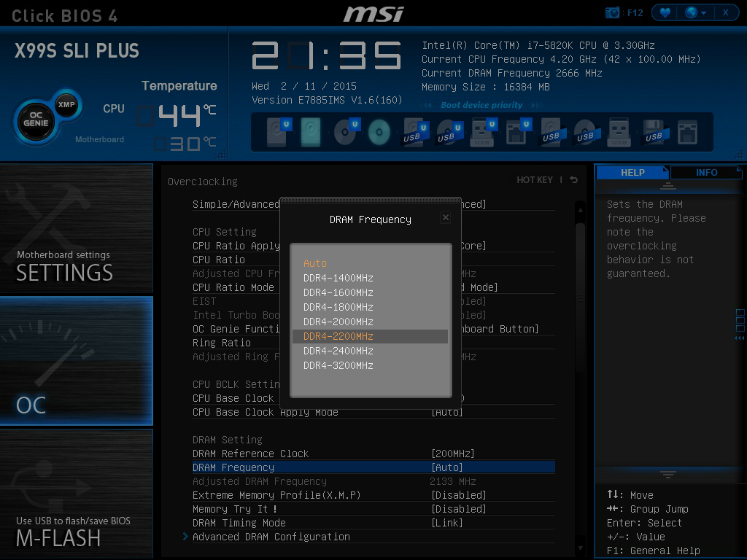Choose DDR4-1400MHz option
Viewport: 747px width, 560px height.
370,278
